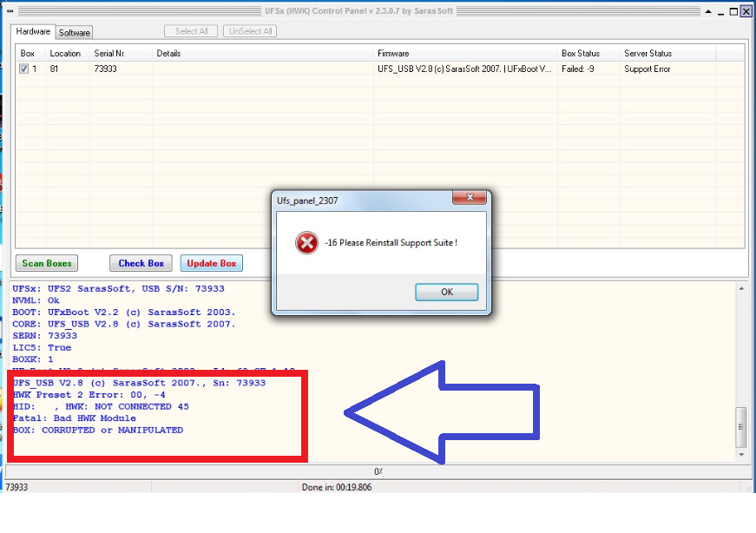Click log line 'BOX: CORRUPTED or MANIPULATED'

[98, 431]
